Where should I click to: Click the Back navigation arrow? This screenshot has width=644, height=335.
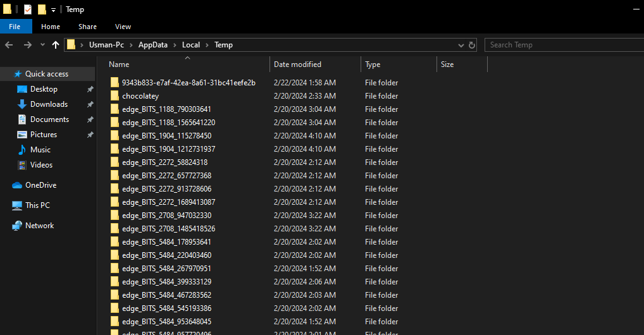pyautogui.click(x=9, y=45)
